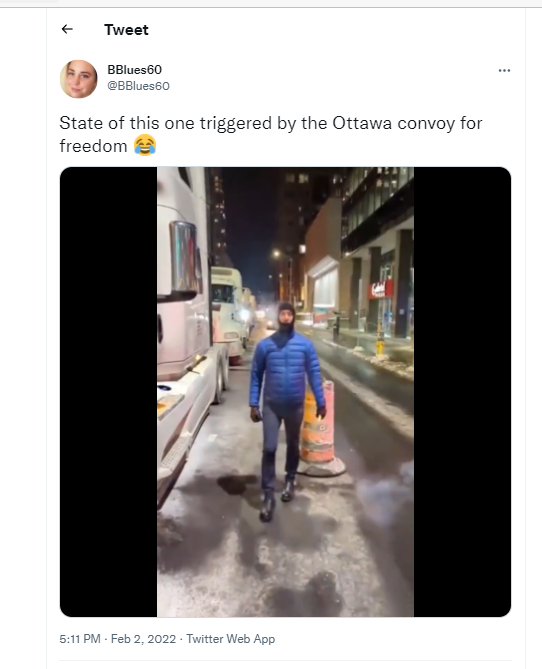Viewport: 542px width, 669px height.
Task: Click the red storefront sign in the video
Action: pyautogui.click(x=381, y=289)
